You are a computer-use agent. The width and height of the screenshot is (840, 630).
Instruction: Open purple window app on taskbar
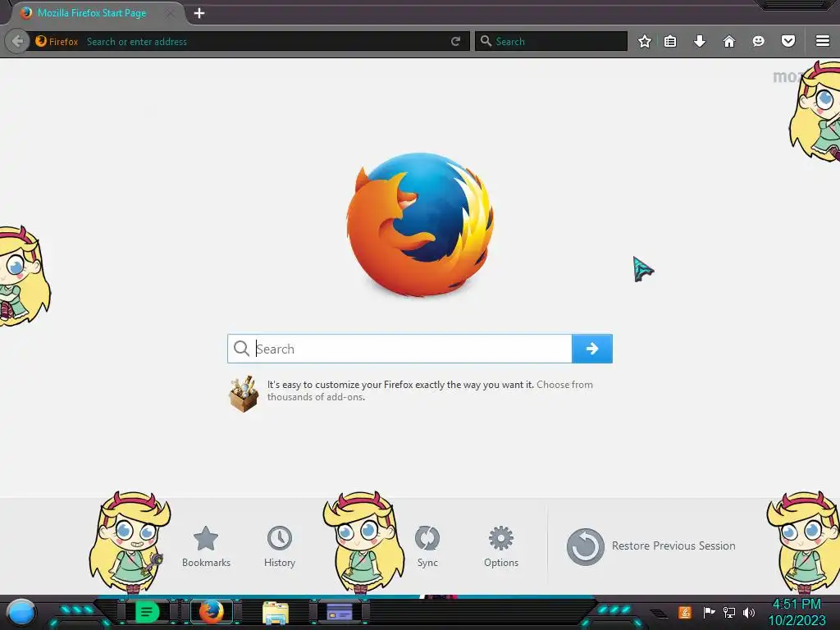(339, 612)
